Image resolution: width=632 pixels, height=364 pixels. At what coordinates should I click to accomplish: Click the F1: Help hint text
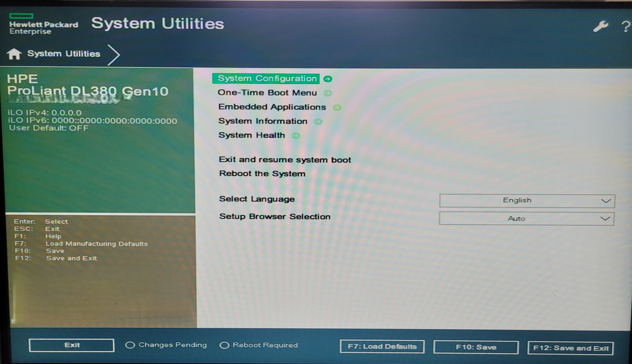point(38,236)
